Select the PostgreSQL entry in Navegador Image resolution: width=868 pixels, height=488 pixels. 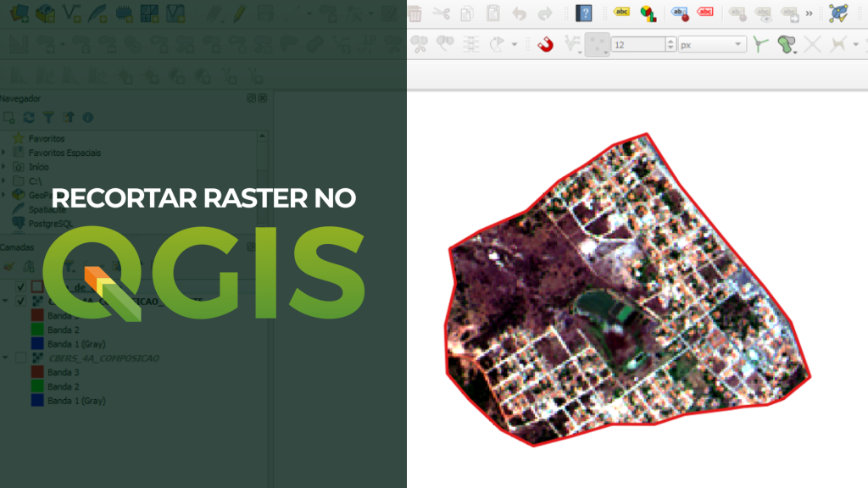point(51,224)
